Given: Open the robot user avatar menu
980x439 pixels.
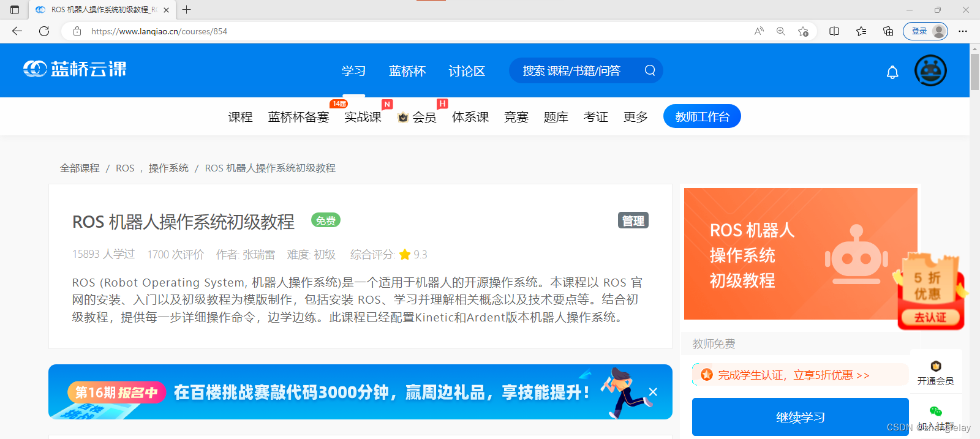Looking at the screenshot, I should tap(930, 70).
